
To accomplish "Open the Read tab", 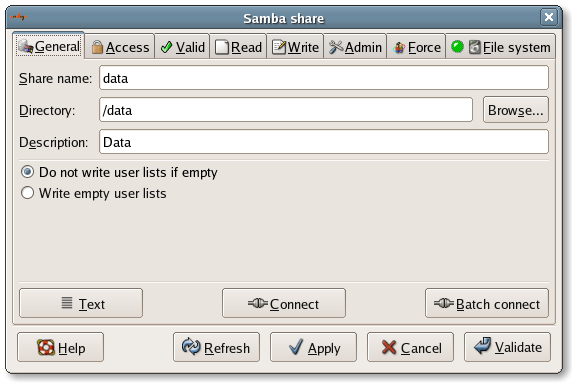I will pos(238,47).
